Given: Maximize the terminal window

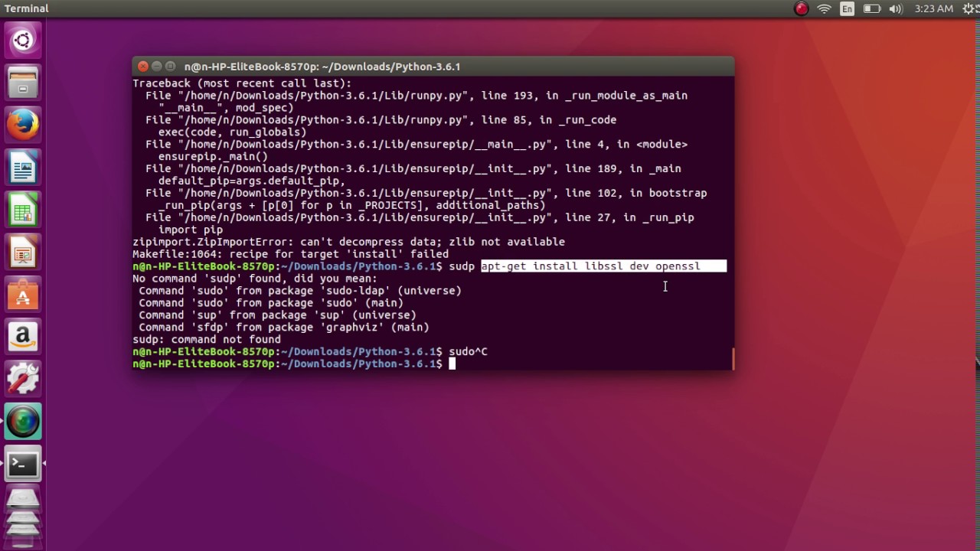Looking at the screenshot, I should pos(171,67).
